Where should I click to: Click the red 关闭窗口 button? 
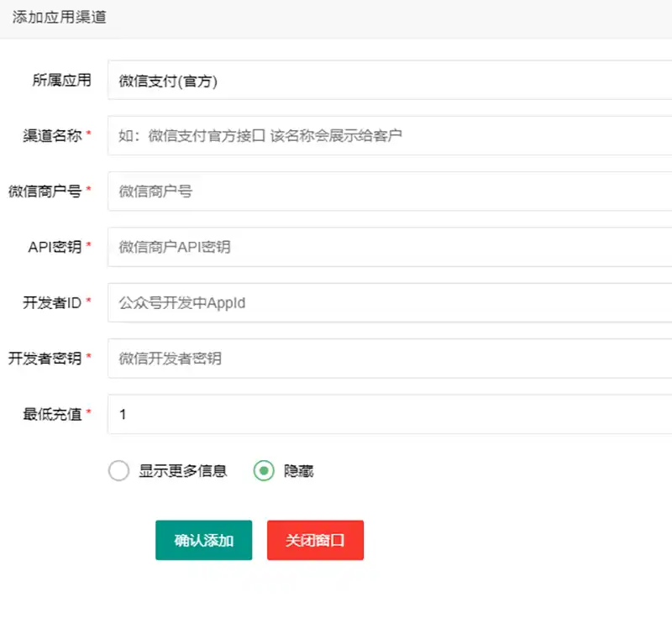pos(315,540)
